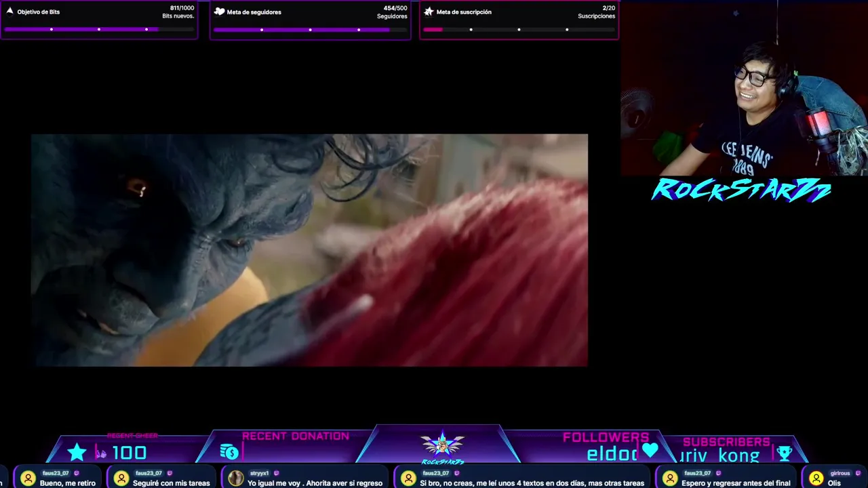This screenshot has height=488, width=868.
Task: Click the "100" recent cheer amount
Action: click(129, 453)
